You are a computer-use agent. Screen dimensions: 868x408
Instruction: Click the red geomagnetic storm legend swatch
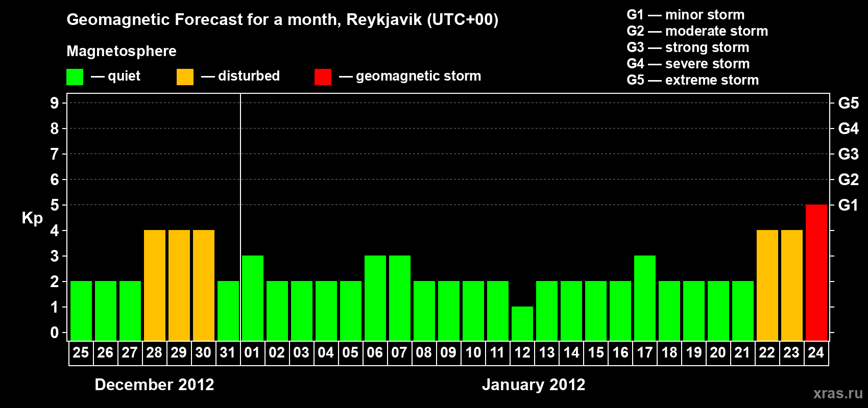coord(323,77)
